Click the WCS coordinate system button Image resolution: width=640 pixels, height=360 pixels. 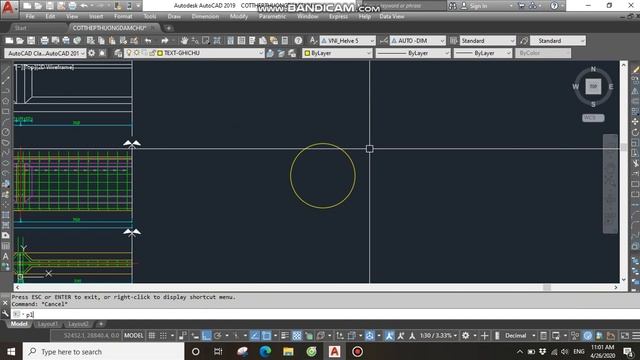click(x=593, y=118)
